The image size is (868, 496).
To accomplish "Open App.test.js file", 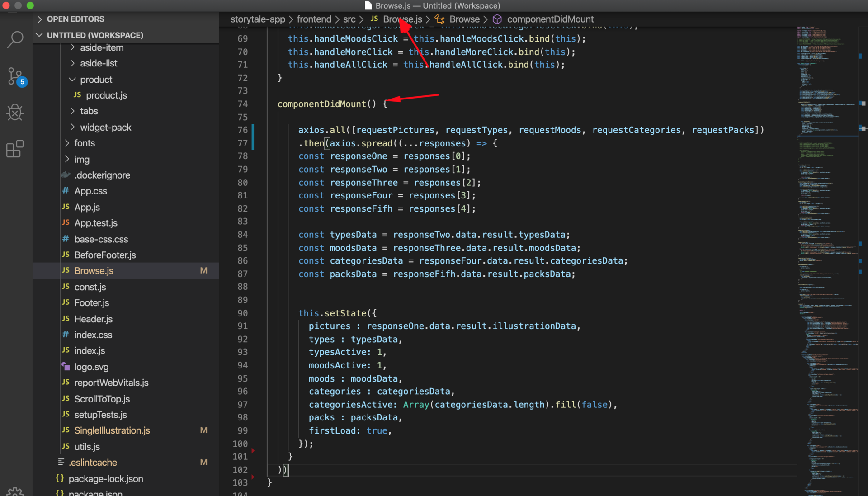I will 96,223.
